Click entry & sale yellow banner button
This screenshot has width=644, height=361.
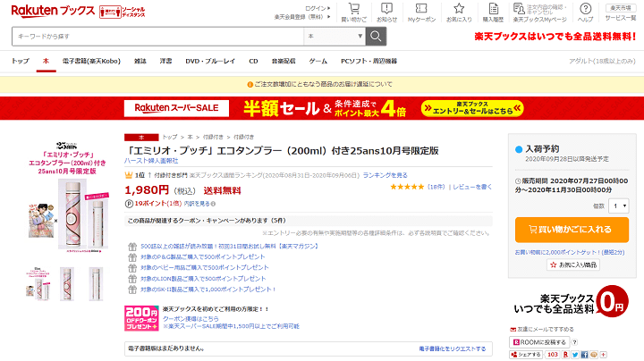pos(472,108)
